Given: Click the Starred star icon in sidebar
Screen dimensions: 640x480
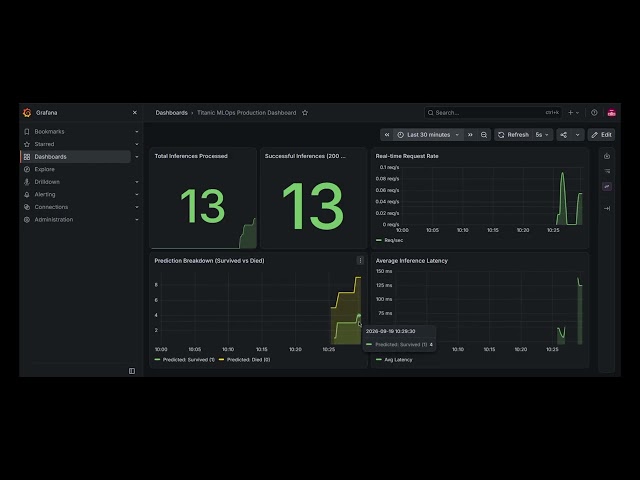Looking at the screenshot, I should [x=27, y=144].
